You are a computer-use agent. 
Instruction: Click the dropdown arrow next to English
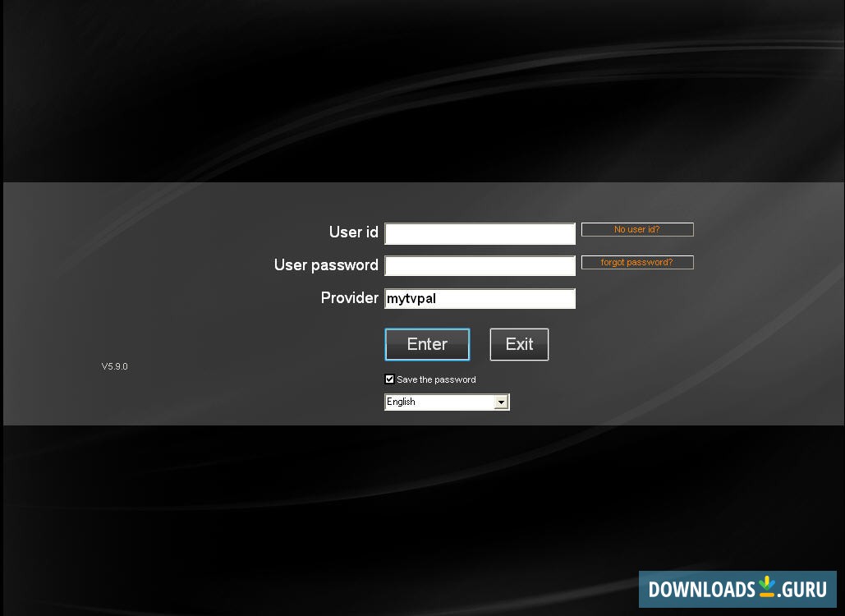pos(502,402)
